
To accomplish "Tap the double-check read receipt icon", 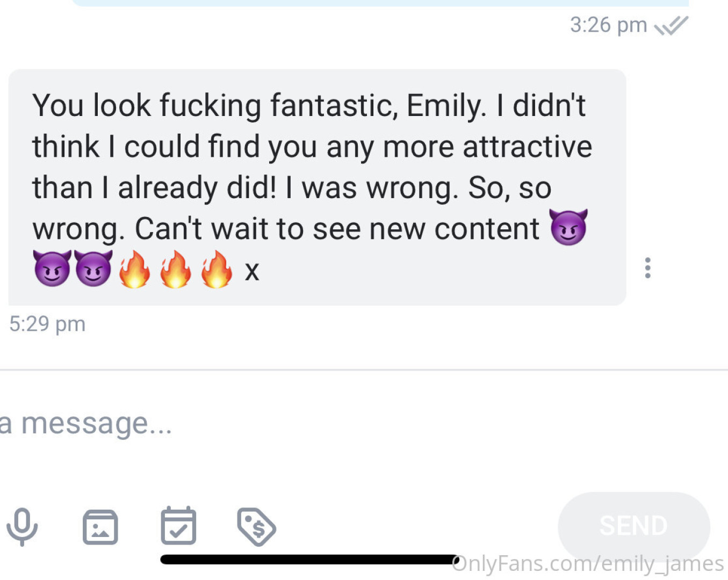I will click(x=671, y=25).
